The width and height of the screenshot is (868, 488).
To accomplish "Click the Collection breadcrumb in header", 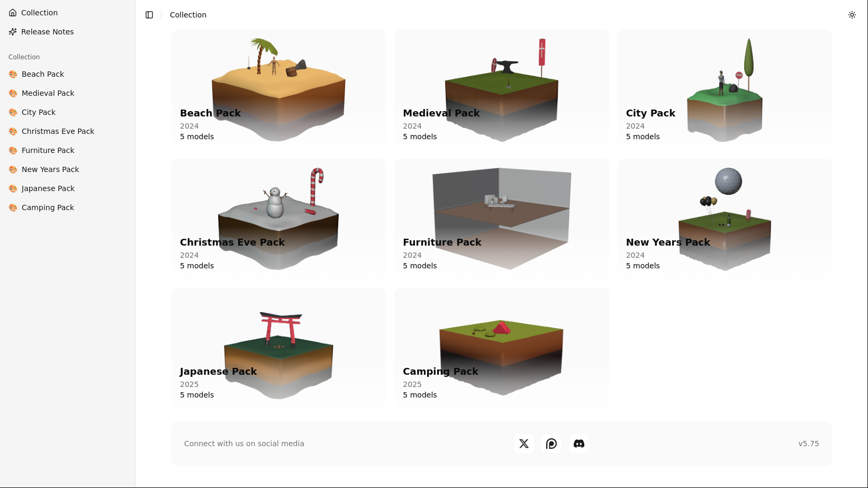I will 188,15.
